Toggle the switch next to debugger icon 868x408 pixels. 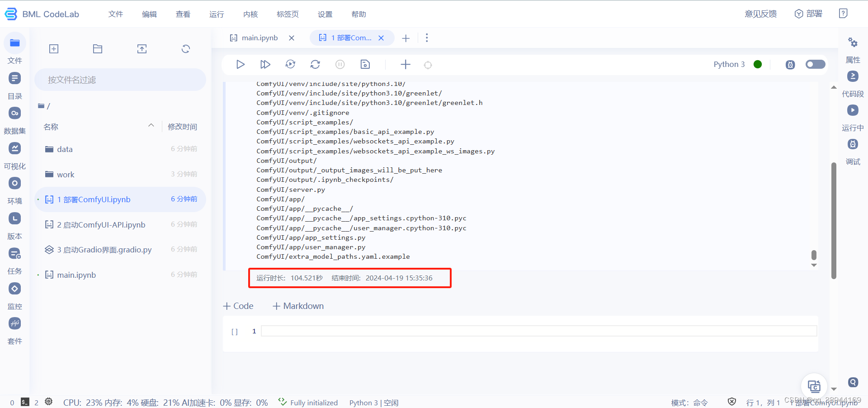[815, 64]
